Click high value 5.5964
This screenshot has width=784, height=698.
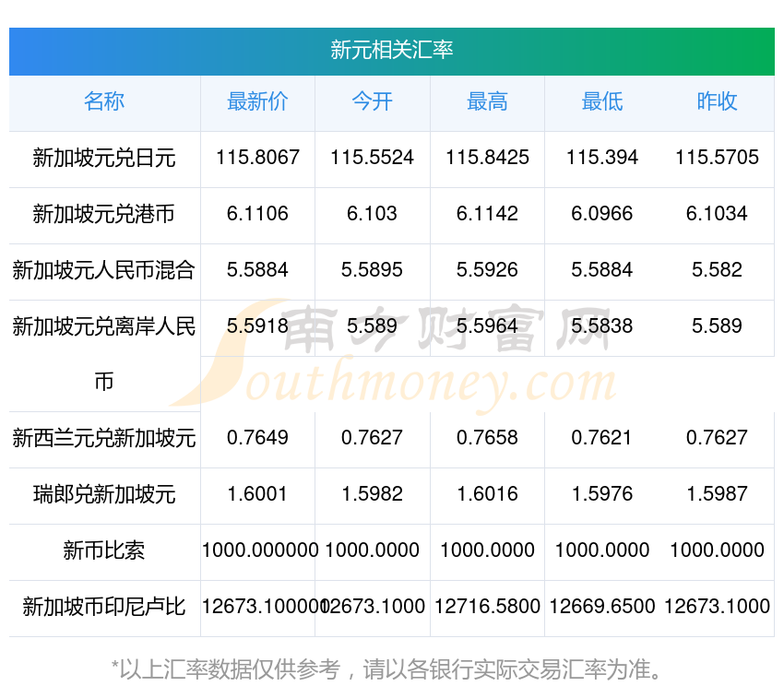(x=487, y=326)
